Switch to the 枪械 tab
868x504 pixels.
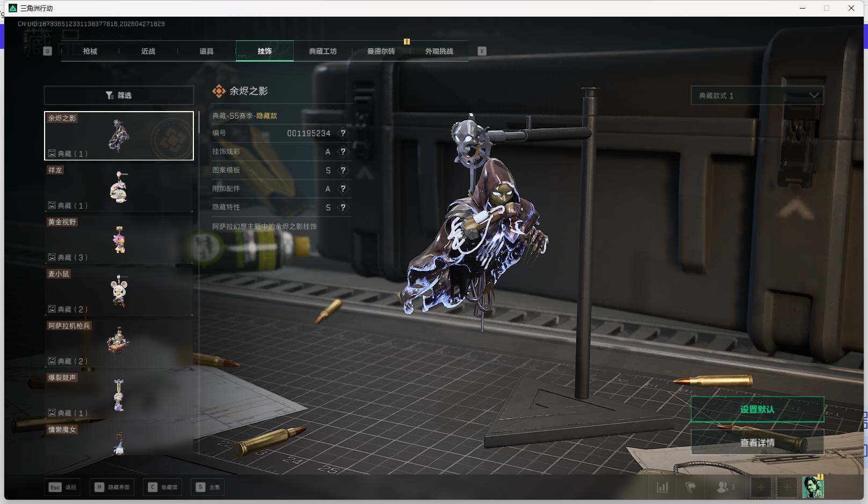(90, 52)
